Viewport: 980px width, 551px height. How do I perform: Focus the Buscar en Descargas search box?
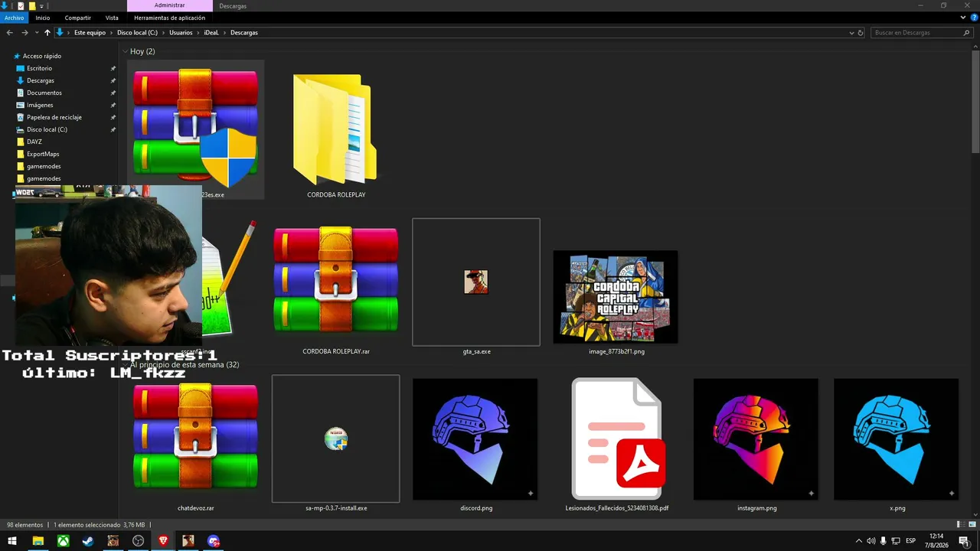coord(917,33)
